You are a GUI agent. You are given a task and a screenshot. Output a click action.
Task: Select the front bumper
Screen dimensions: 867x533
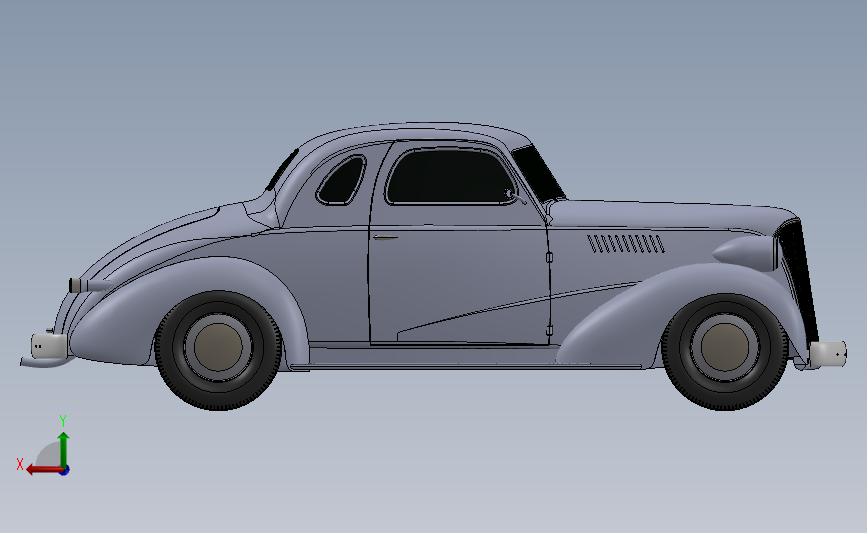click(x=827, y=354)
